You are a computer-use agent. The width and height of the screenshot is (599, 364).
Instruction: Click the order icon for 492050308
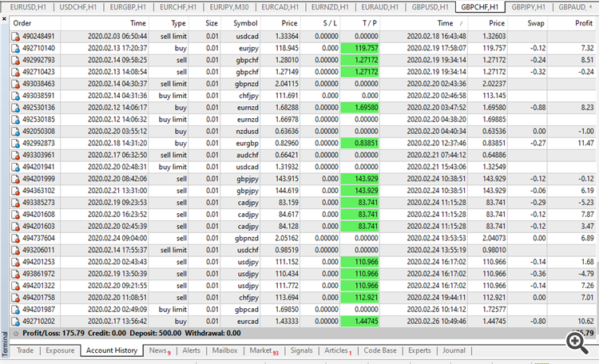pos(15,132)
